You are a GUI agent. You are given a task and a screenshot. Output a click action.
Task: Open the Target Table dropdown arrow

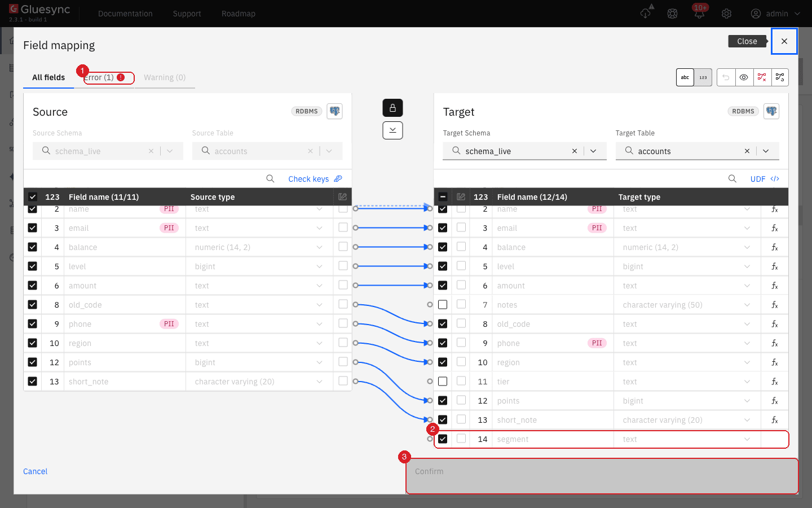[x=766, y=151]
